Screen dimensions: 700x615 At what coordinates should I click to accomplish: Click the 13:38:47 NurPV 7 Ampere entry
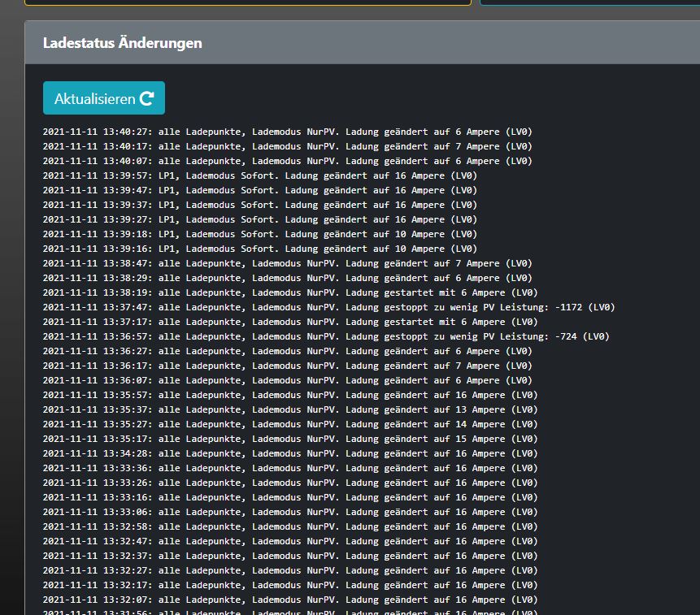coord(287,263)
